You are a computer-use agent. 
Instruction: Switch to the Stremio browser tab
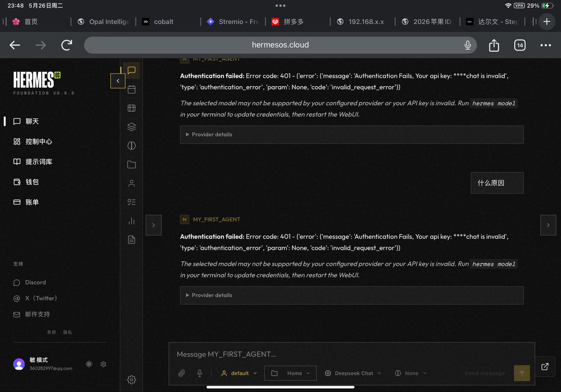point(233,22)
